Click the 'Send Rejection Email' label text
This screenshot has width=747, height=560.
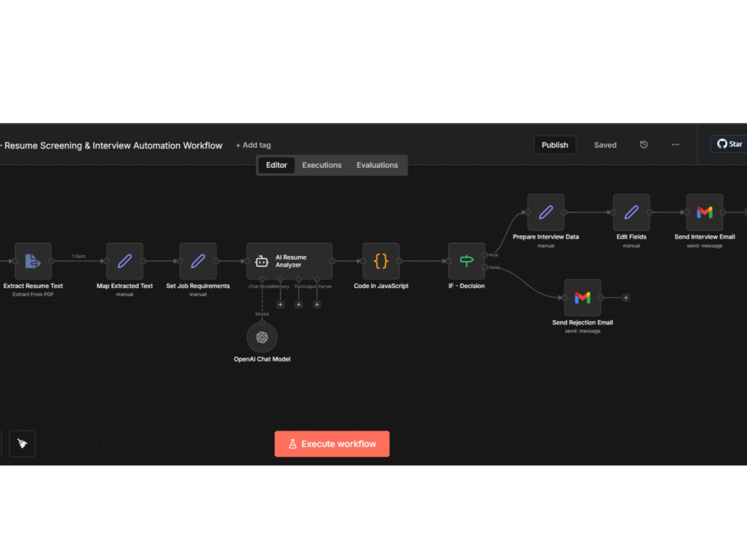pos(582,323)
